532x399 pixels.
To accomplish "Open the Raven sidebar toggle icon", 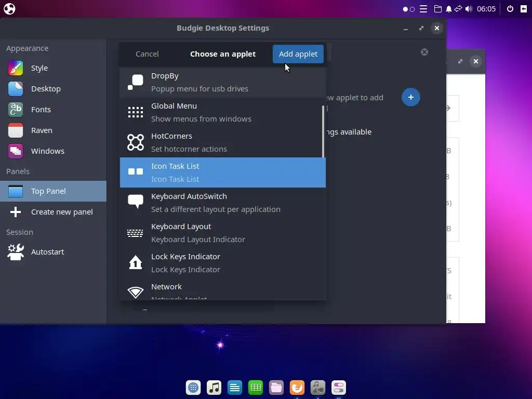I will point(524,9).
